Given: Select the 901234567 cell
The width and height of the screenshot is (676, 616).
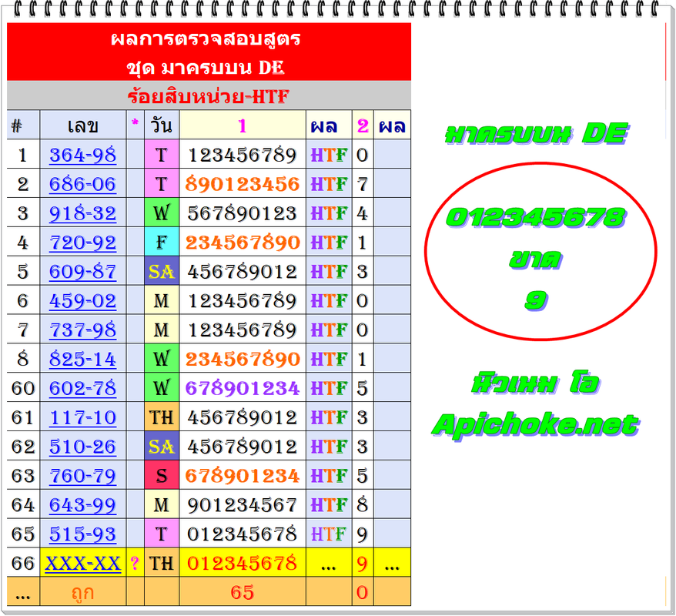Looking at the screenshot, I should (243, 505).
